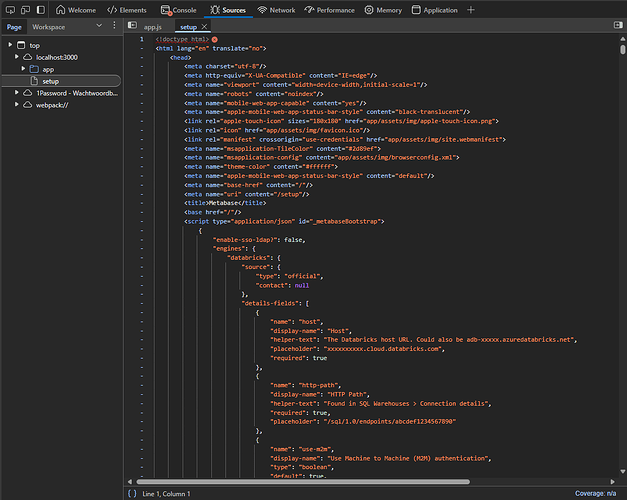Click the webpack:// cloud icon
This screenshot has width=627, height=500.
pos(28,105)
